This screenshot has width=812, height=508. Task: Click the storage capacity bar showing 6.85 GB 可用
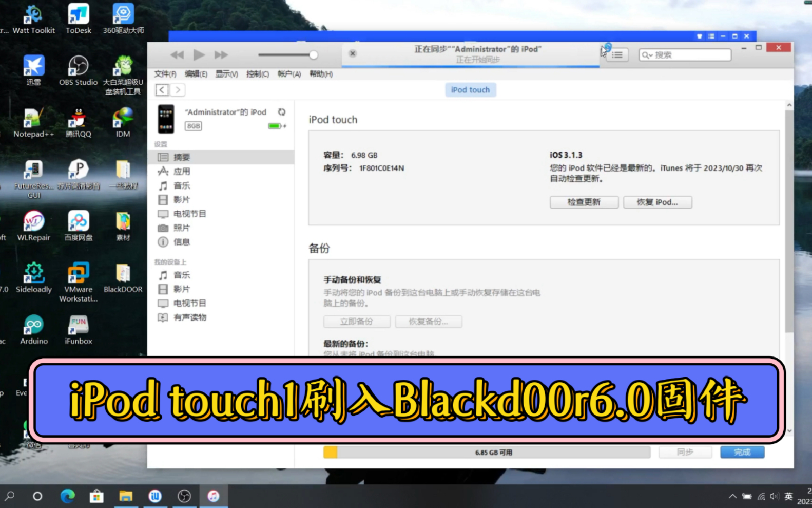487,452
